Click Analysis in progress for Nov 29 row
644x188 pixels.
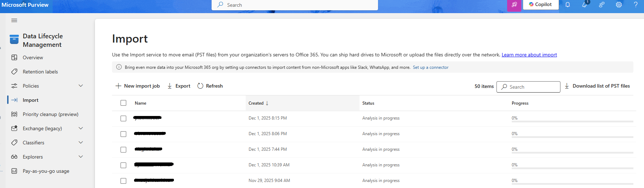pyautogui.click(x=381, y=181)
